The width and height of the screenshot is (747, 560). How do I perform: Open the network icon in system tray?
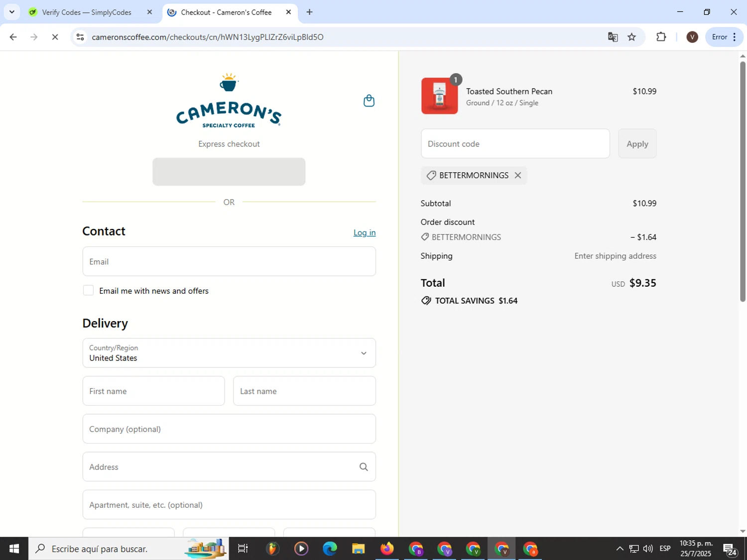click(x=634, y=549)
